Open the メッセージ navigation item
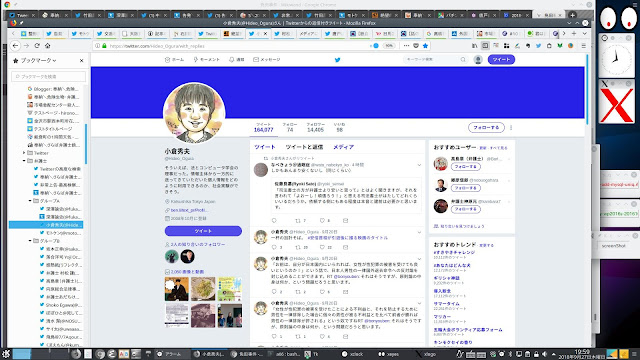 click(267, 60)
